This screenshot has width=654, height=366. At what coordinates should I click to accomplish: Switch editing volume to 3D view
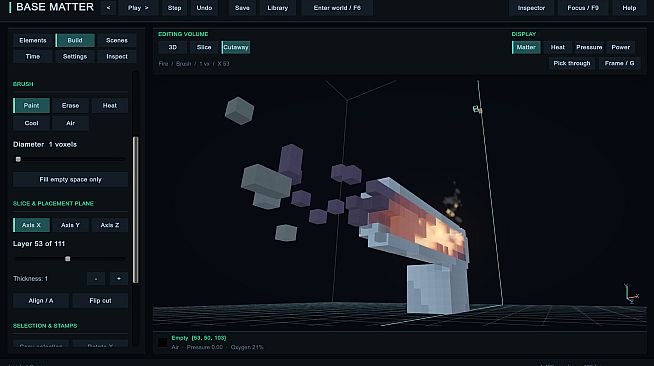[x=173, y=47]
